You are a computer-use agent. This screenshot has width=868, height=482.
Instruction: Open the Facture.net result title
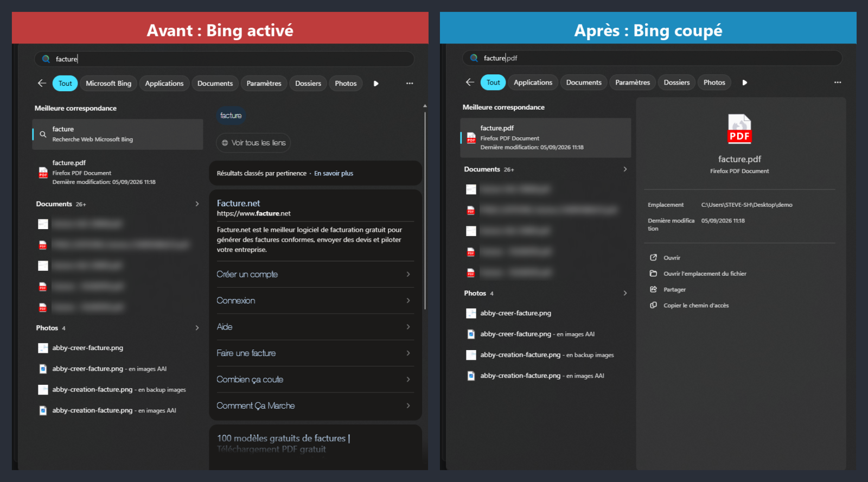(x=238, y=204)
